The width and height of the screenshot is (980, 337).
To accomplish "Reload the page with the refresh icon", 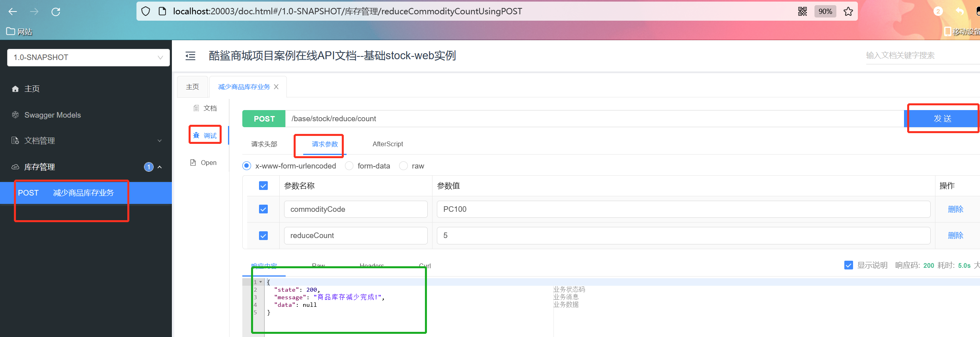I will click(x=56, y=12).
